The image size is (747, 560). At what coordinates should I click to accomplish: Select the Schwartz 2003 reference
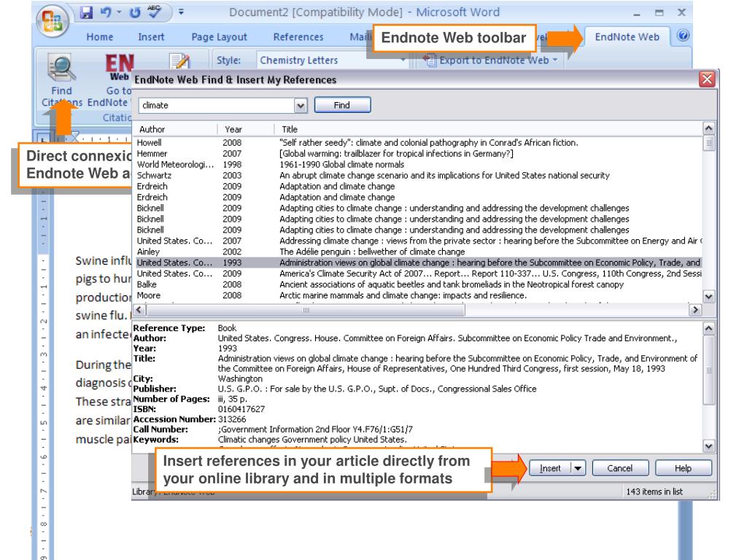click(418, 175)
